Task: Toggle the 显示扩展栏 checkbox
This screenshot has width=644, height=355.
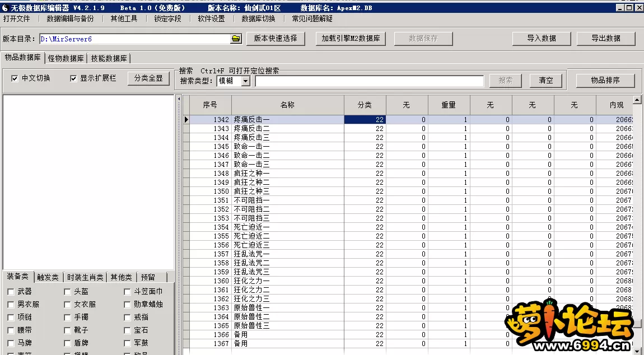Action: [73, 78]
